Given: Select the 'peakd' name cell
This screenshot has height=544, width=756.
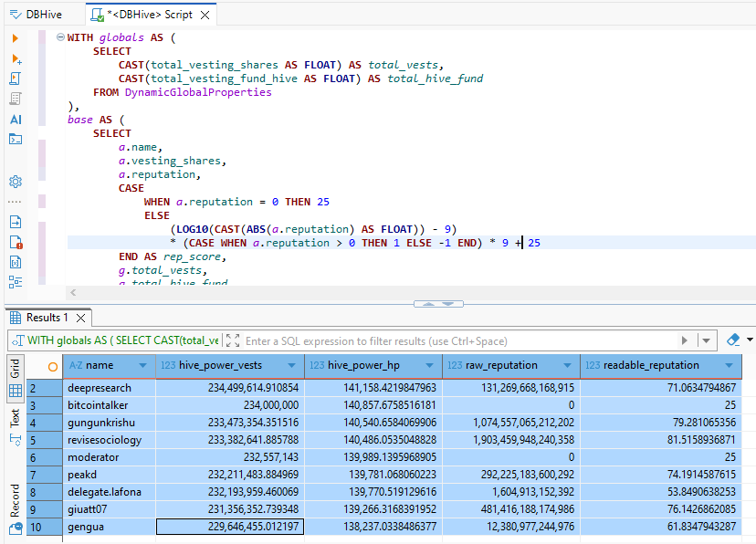Looking at the screenshot, I should click(110, 475).
